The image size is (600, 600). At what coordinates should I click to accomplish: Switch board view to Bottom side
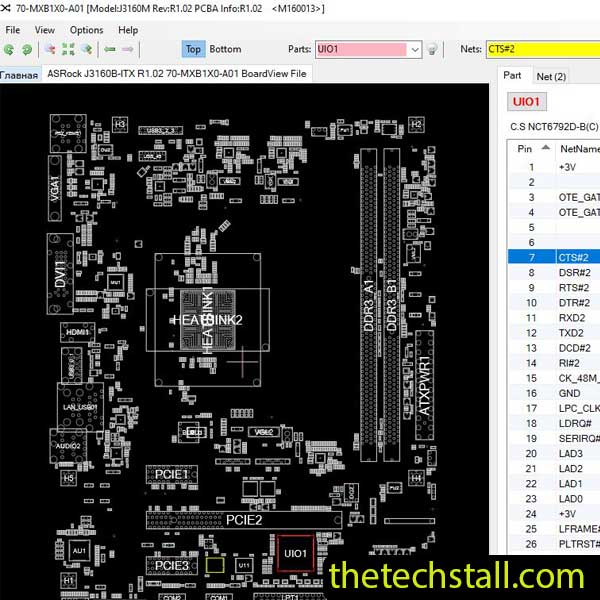point(225,49)
